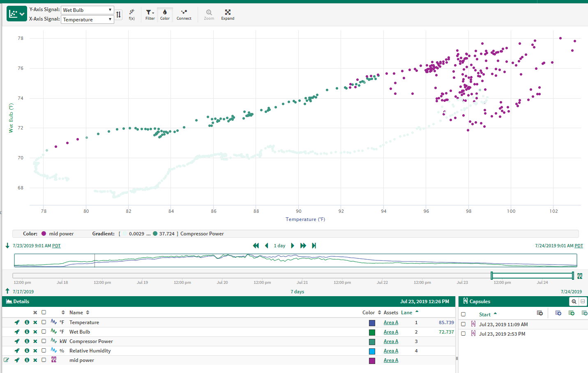This screenshot has width=588, height=373.
Task: Click the Area A link for Wet Bulb
Action: tap(391, 332)
